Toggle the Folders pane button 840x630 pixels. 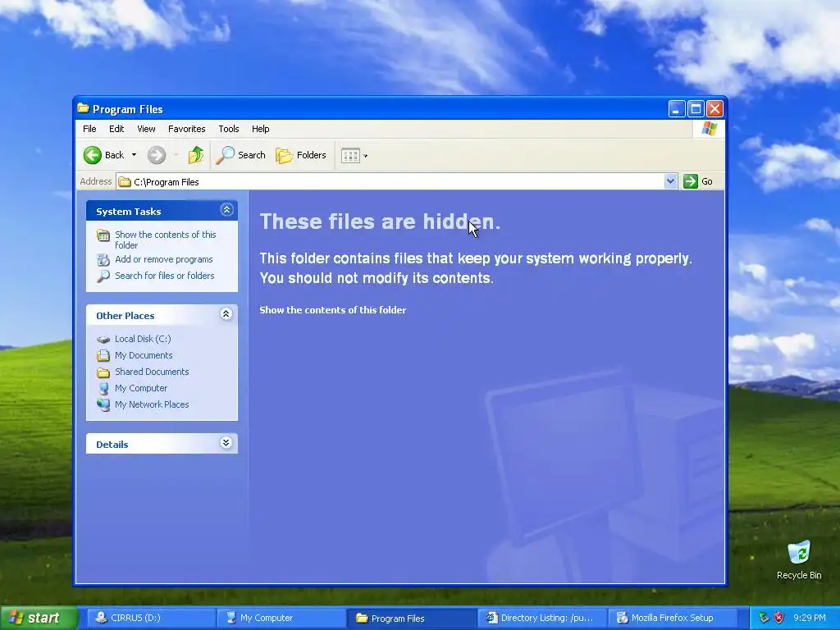tap(301, 155)
